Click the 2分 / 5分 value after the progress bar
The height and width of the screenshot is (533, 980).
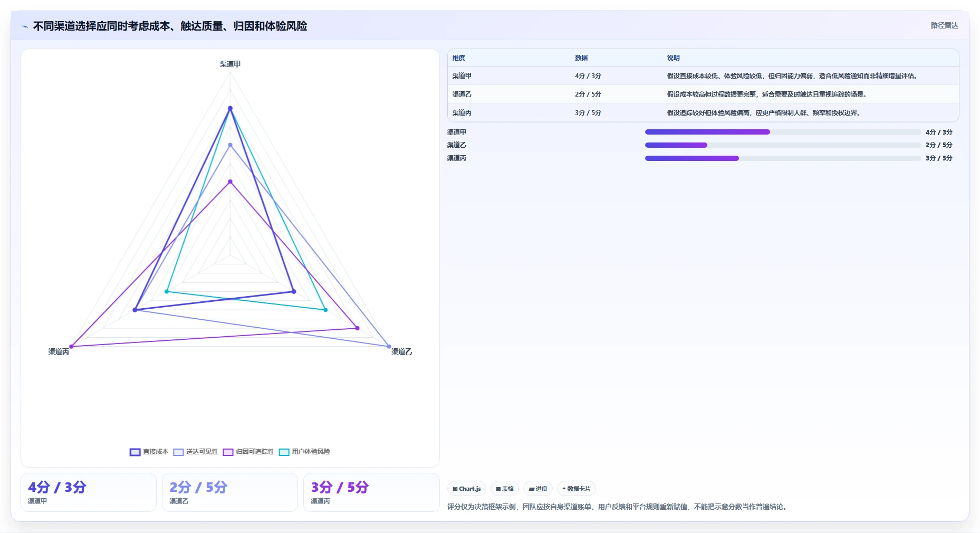[x=939, y=145]
